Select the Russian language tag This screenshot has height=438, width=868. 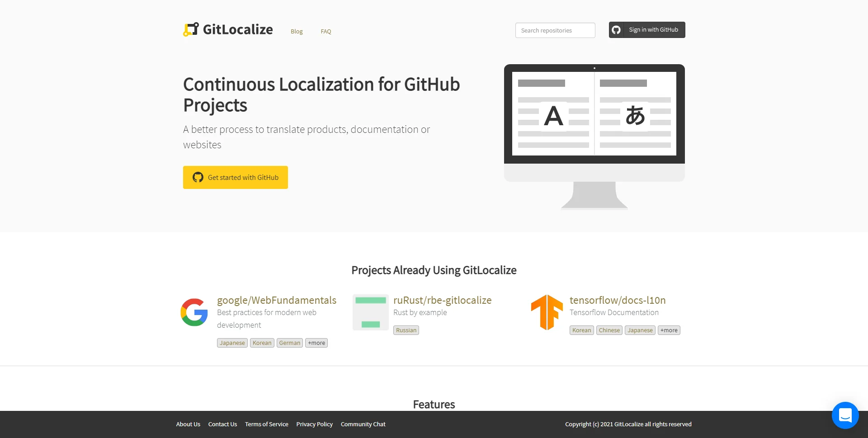406,330
